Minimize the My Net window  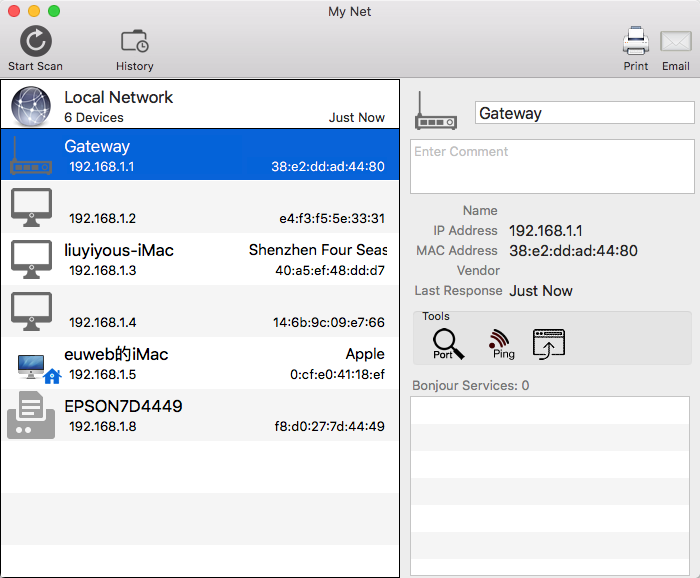click(x=34, y=11)
